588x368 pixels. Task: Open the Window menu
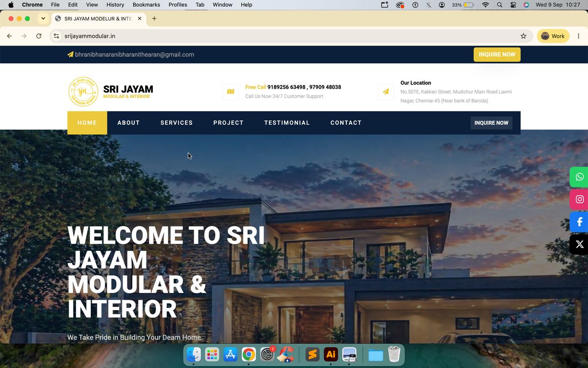(222, 5)
